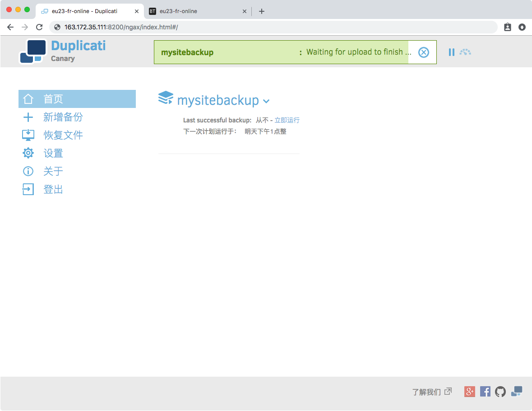Open the clipboard extension icon

[508, 27]
